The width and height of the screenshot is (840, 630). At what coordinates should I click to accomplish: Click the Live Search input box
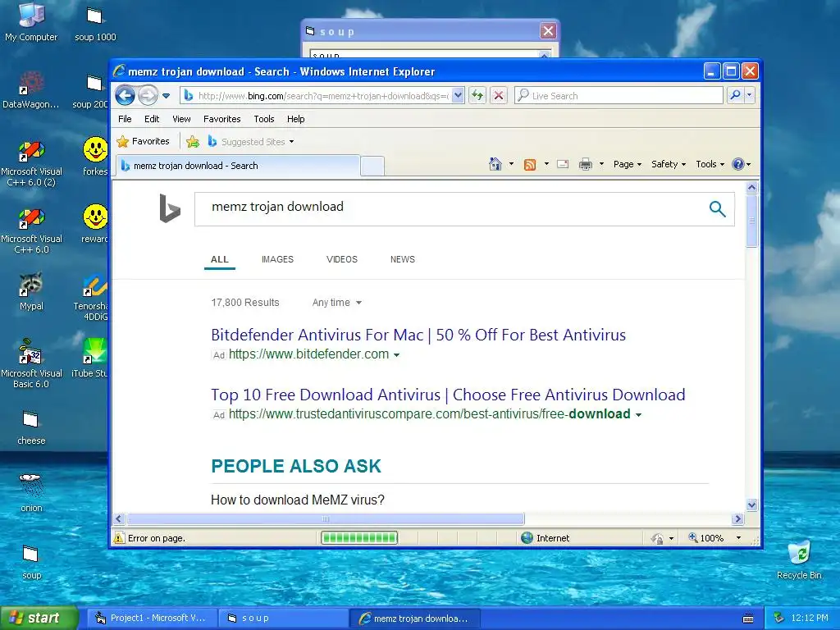click(619, 95)
